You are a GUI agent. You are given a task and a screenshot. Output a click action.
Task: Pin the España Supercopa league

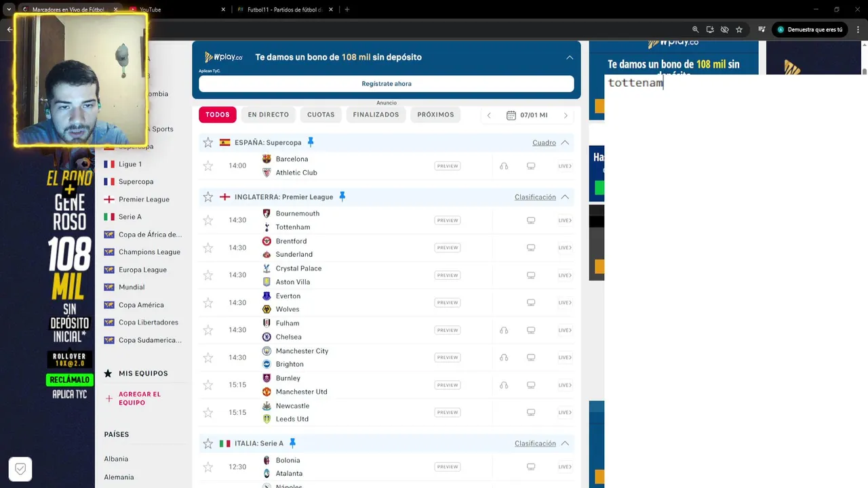click(x=311, y=142)
